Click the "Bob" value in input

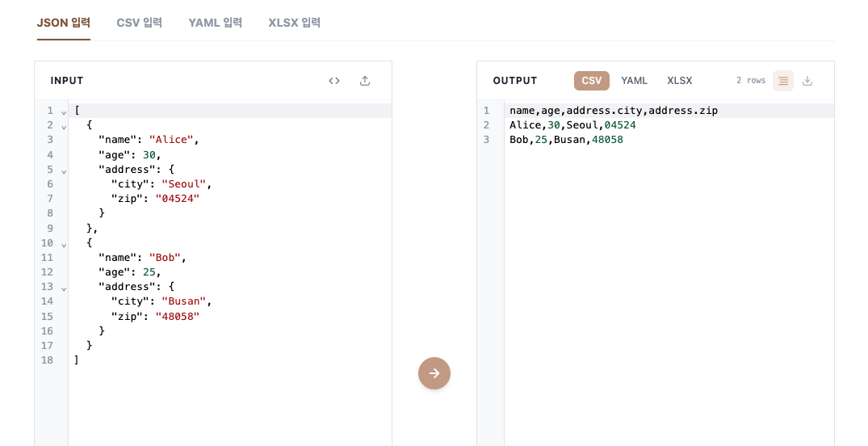pyautogui.click(x=165, y=258)
